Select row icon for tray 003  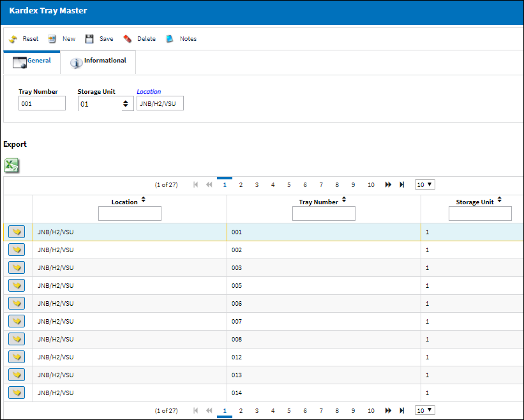[x=17, y=267]
